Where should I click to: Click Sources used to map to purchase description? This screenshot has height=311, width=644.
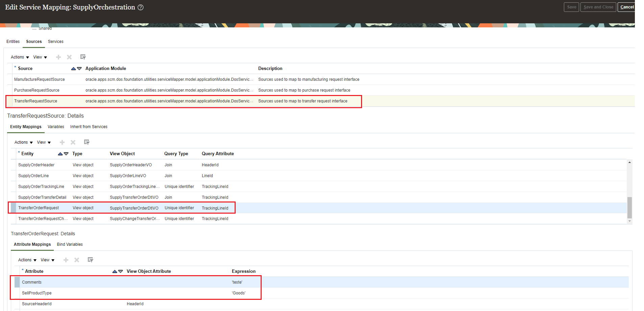(x=304, y=90)
